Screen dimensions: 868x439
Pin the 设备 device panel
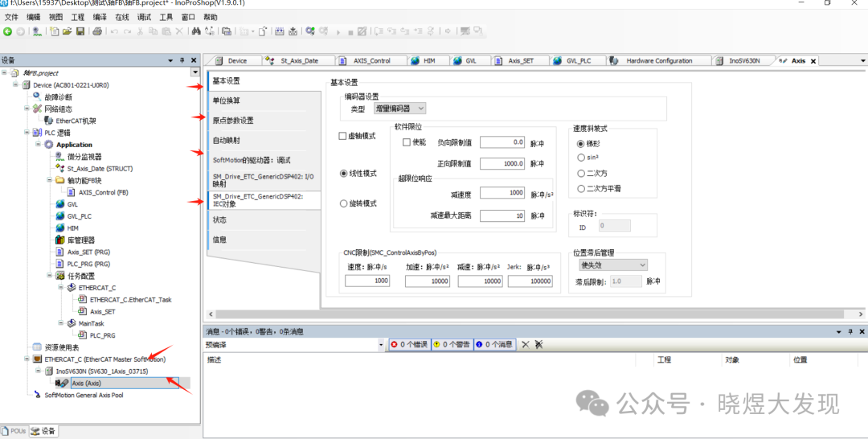[182, 60]
